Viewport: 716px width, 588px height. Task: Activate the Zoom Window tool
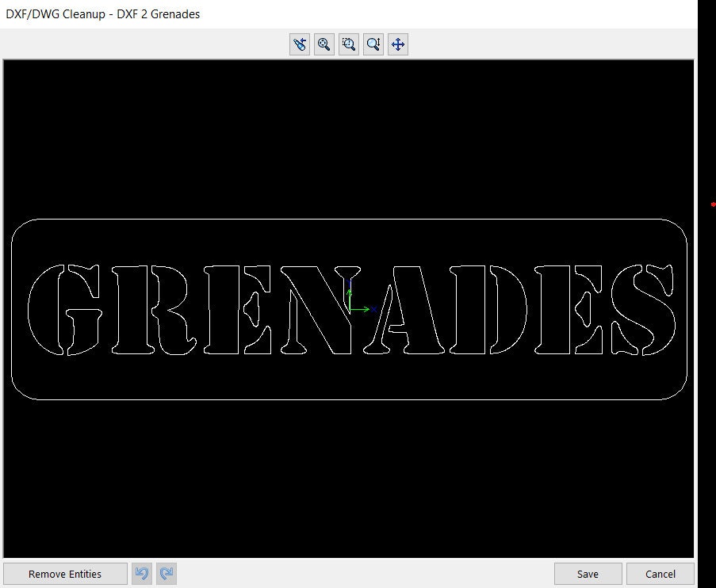348,44
